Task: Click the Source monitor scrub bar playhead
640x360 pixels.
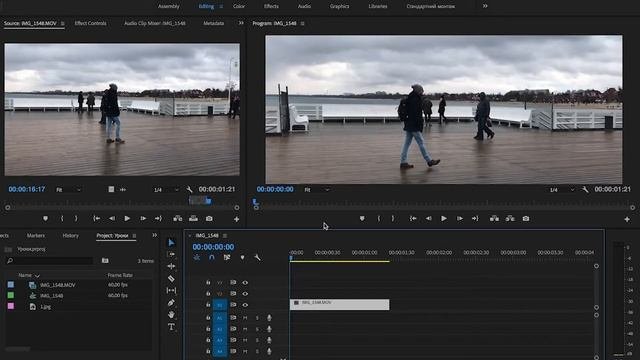Action: click(208, 201)
